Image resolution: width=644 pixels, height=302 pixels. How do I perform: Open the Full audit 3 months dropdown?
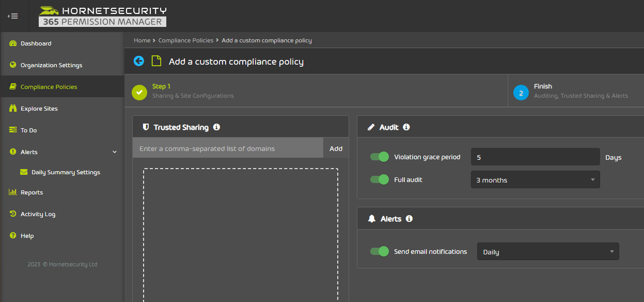tap(536, 179)
